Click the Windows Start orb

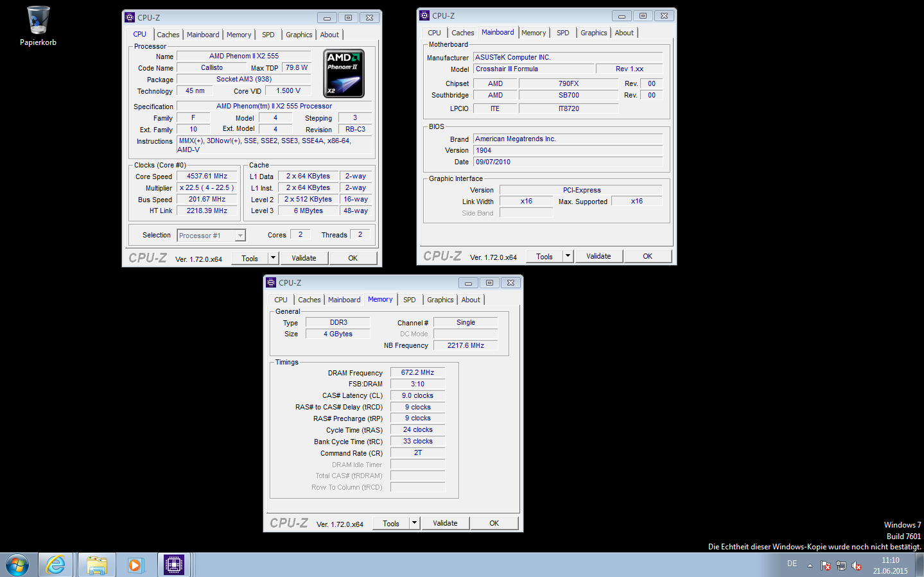17,565
